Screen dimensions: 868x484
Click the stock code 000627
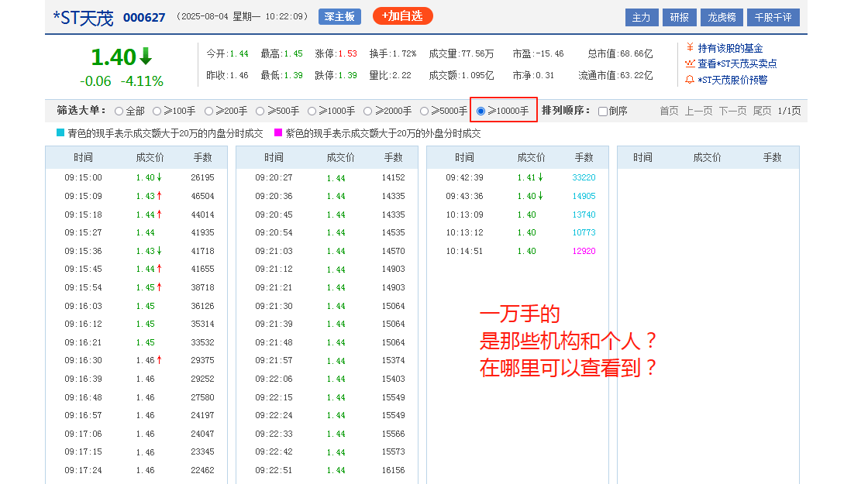(144, 18)
